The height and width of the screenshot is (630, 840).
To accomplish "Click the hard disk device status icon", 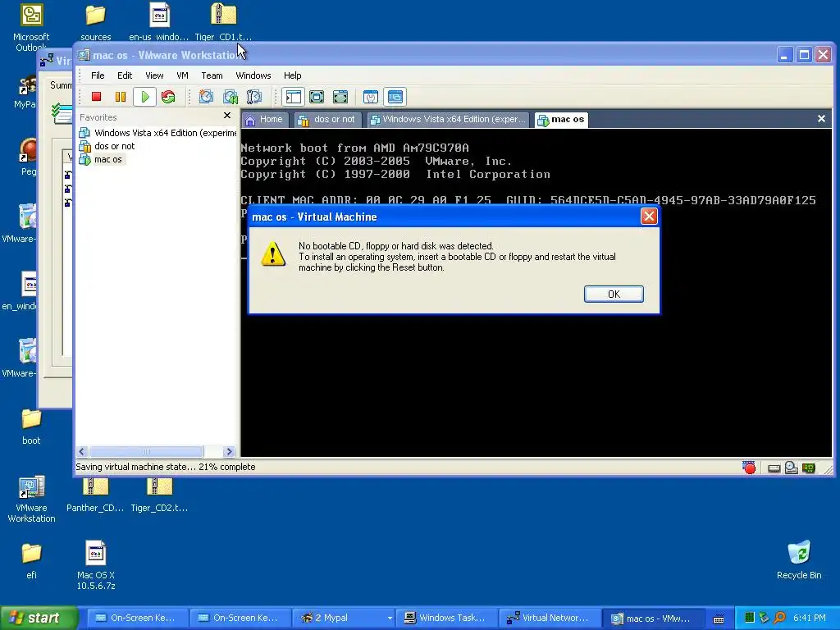I will 774,468.
